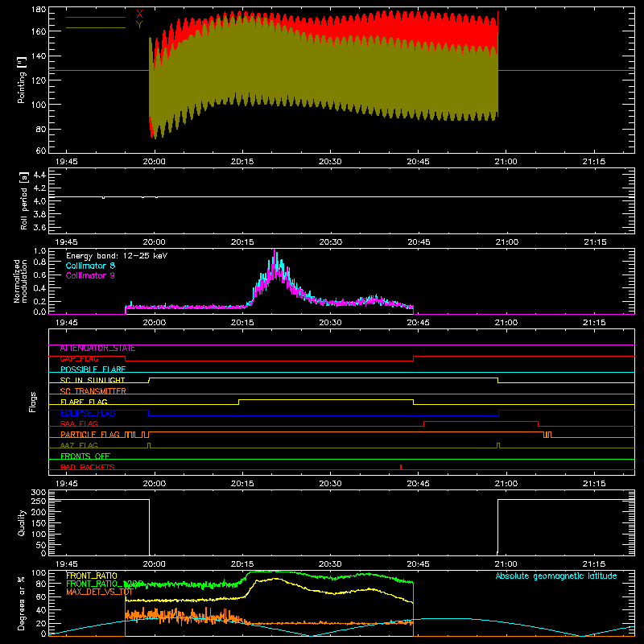Click the 180 tick on the Pointing axis

click(x=39, y=10)
